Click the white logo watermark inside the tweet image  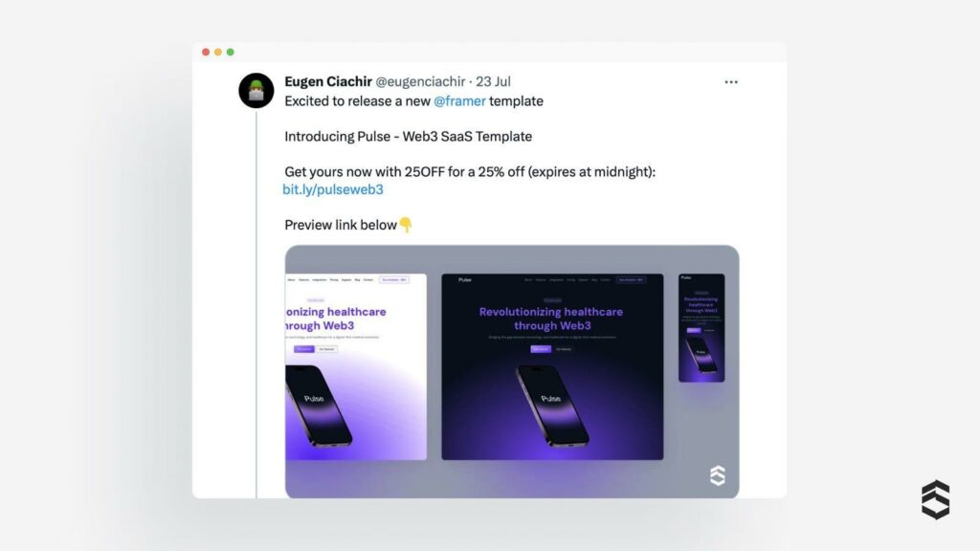click(718, 475)
